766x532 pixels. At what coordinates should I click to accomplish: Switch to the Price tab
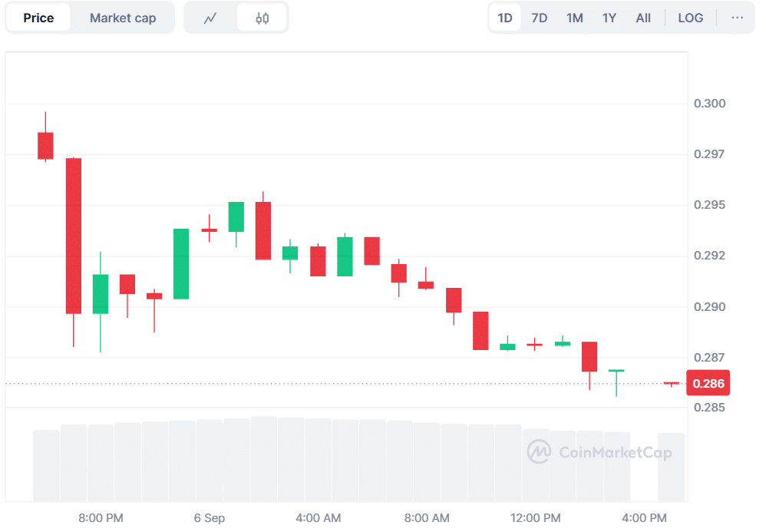click(38, 18)
